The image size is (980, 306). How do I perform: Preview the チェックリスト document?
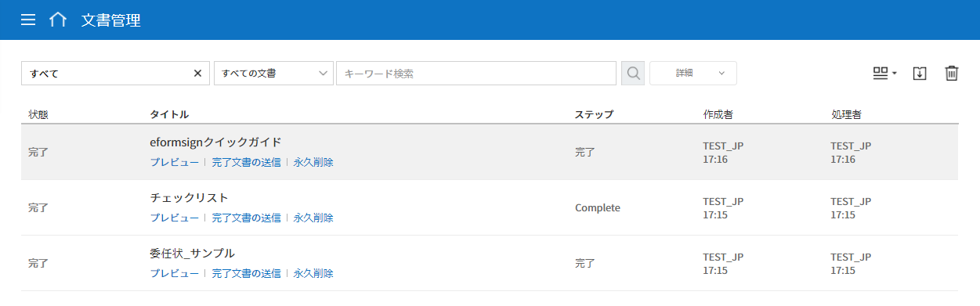coord(174,218)
